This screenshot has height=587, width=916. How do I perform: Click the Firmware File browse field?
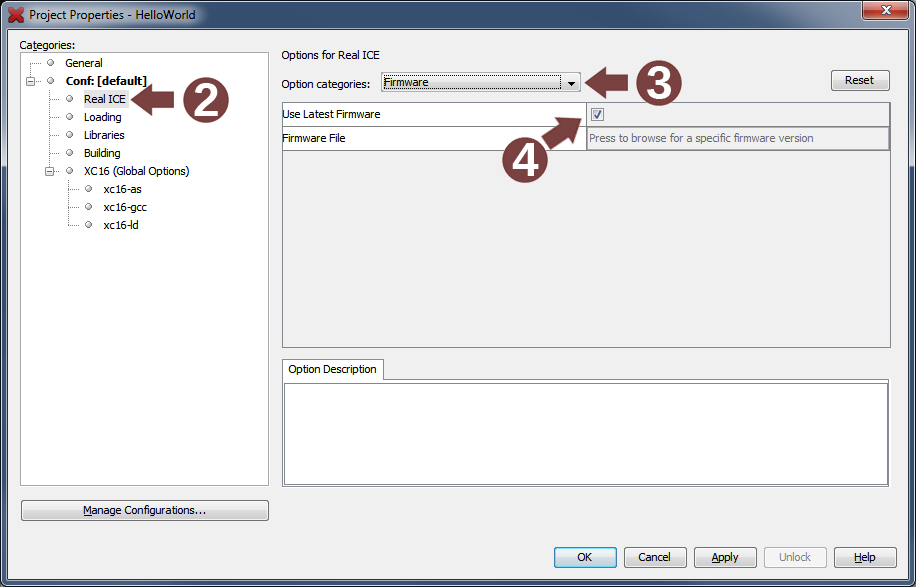pyautogui.click(x=736, y=138)
